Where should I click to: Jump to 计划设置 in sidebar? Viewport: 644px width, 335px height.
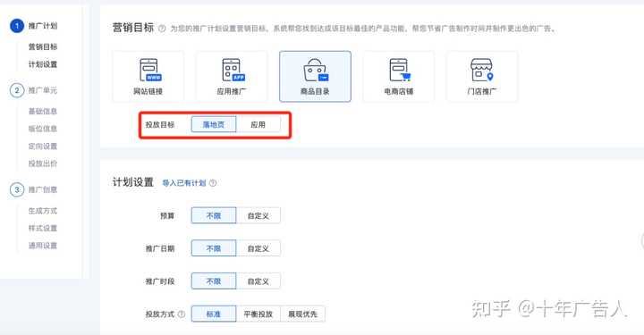[x=43, y=64]
